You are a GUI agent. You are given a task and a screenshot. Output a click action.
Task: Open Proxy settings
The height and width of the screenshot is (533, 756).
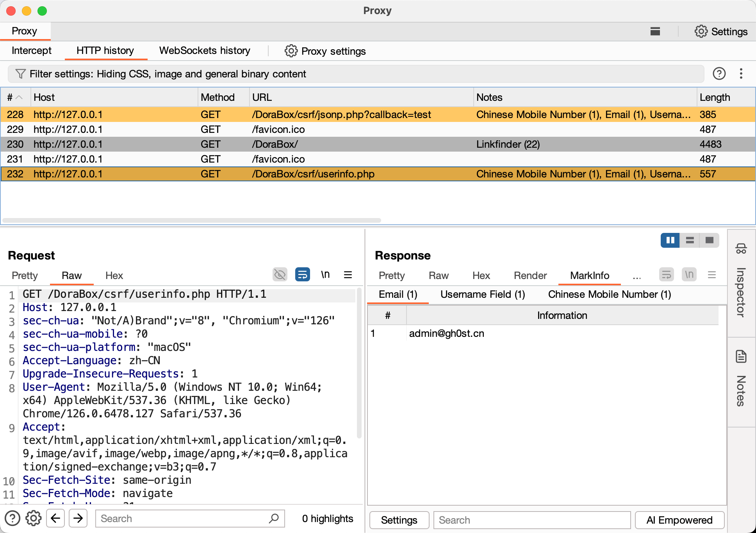tap(325, 51)
